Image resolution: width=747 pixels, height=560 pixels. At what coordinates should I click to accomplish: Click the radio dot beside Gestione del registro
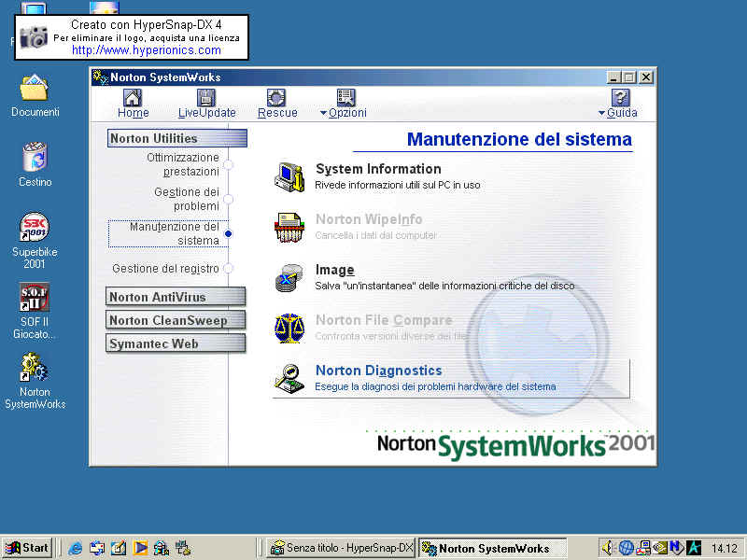[228, 269]
